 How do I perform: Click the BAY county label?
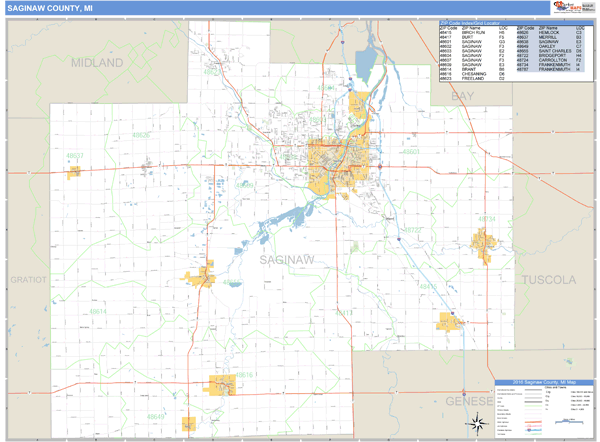coord(462,95)
